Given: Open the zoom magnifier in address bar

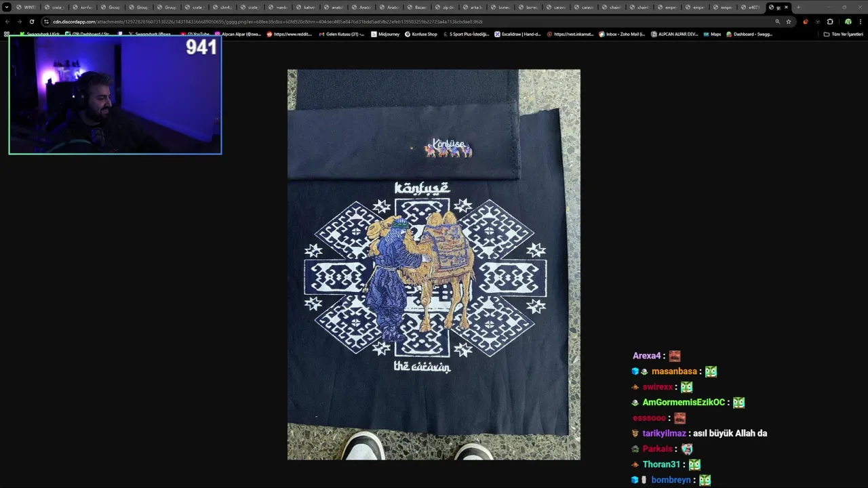Looking at the screenshot, I should [777, 22].
